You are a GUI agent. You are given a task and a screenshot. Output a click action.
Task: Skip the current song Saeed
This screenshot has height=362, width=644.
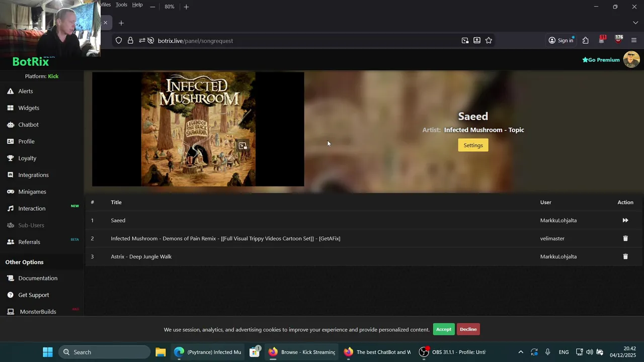625,220
